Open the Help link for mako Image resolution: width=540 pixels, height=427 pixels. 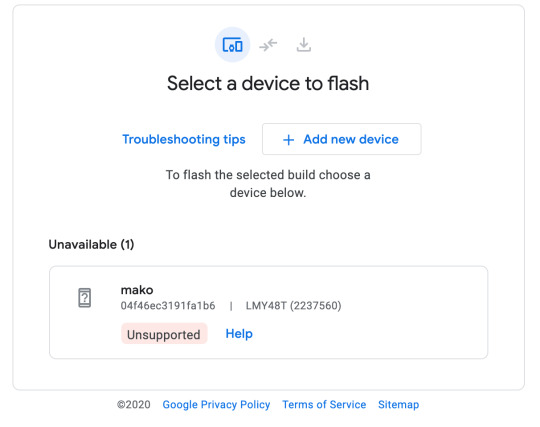(239, 334)
